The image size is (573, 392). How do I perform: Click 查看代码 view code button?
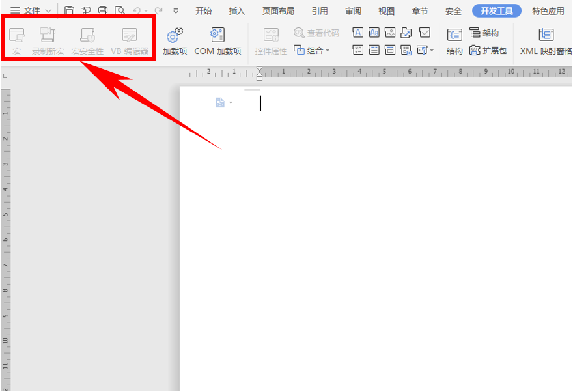pos(316,33)
